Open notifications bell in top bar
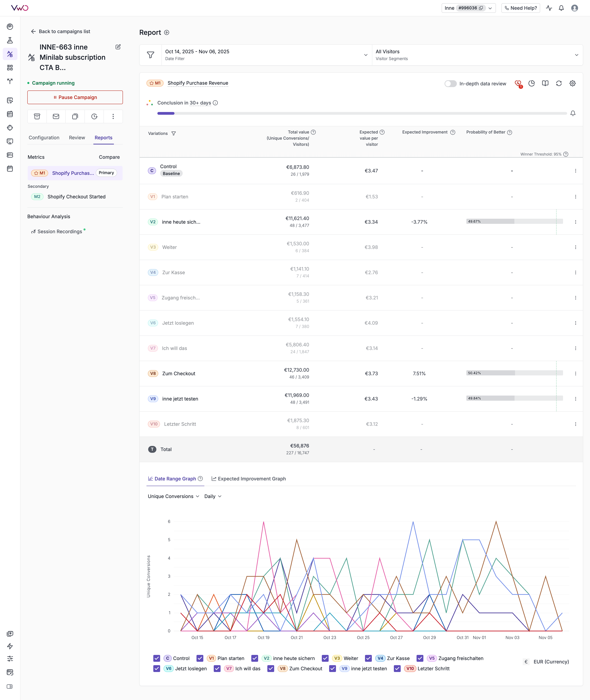 click(561, 8)
